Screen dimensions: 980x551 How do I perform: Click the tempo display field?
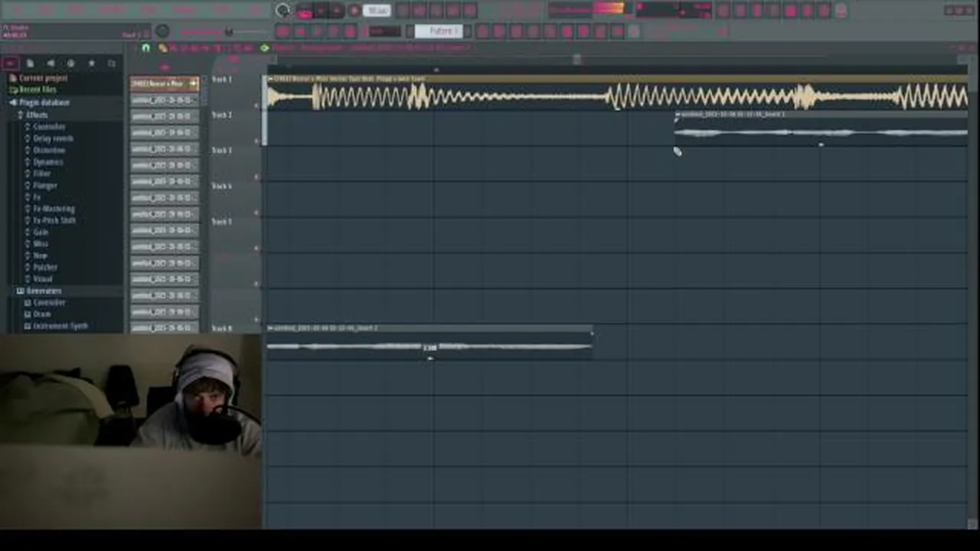[376, 11]
